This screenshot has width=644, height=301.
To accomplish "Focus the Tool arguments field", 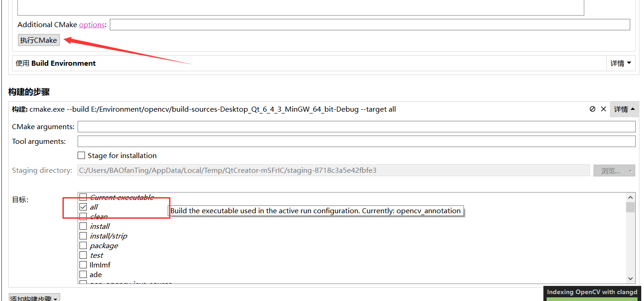I will click(356, 142).
